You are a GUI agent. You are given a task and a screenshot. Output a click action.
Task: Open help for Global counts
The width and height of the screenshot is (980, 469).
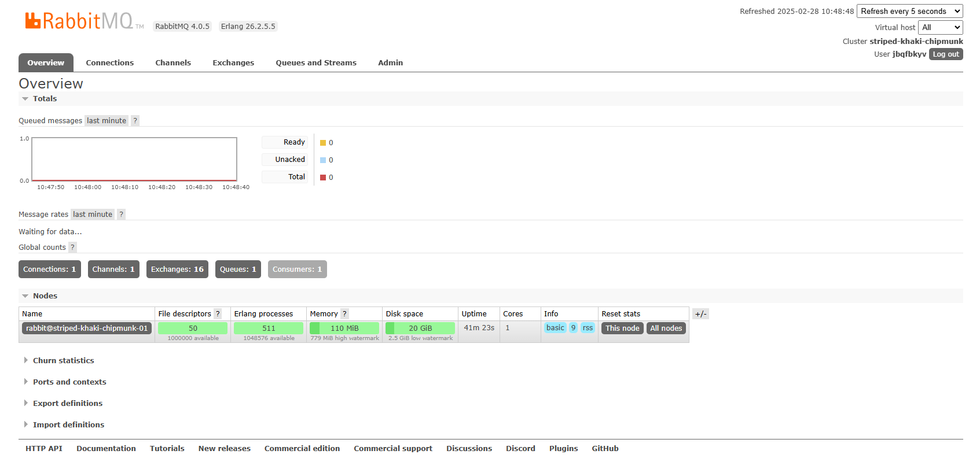[x=72, y=247]
